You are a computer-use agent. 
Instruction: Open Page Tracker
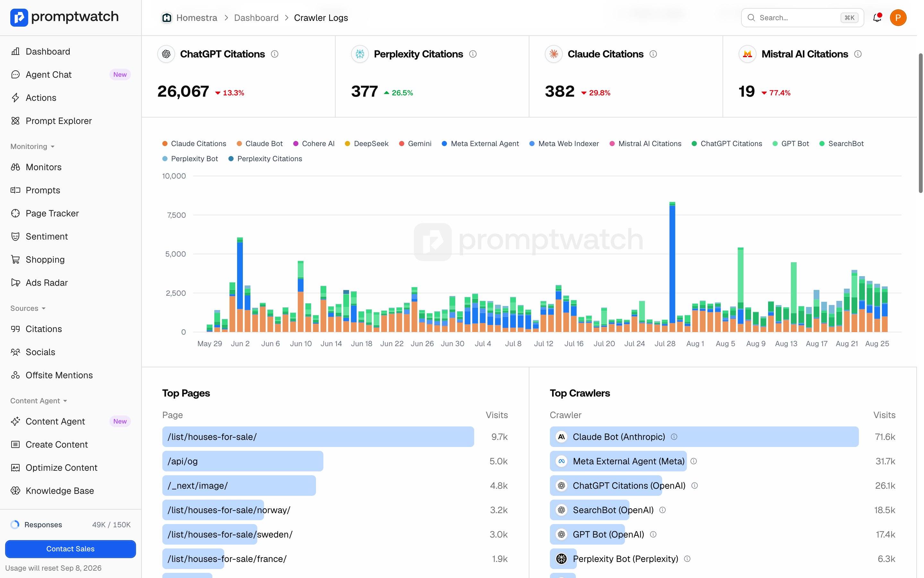71,213
